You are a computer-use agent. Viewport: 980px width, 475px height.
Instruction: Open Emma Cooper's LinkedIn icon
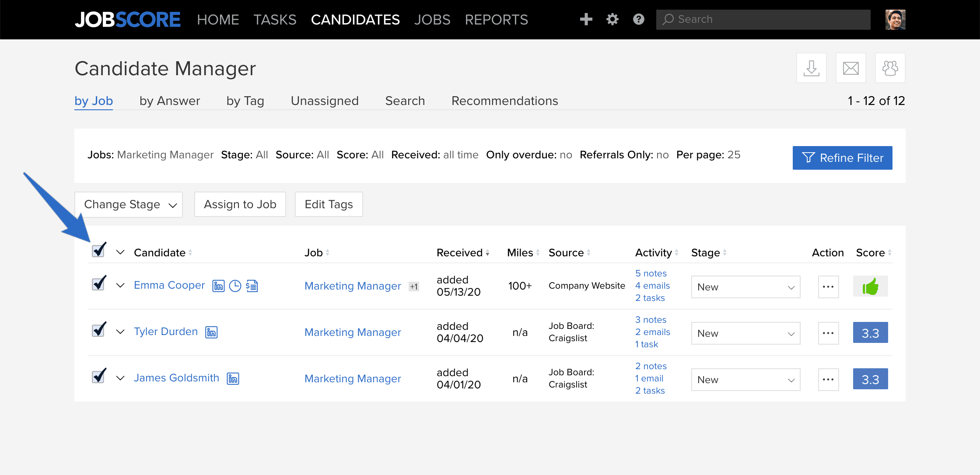pos(218,286)
